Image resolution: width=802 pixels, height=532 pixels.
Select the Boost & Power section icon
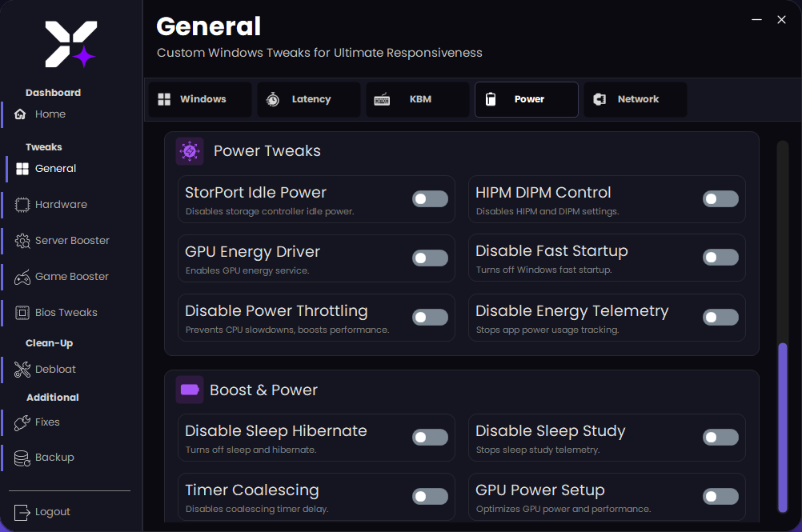(190, 390)
